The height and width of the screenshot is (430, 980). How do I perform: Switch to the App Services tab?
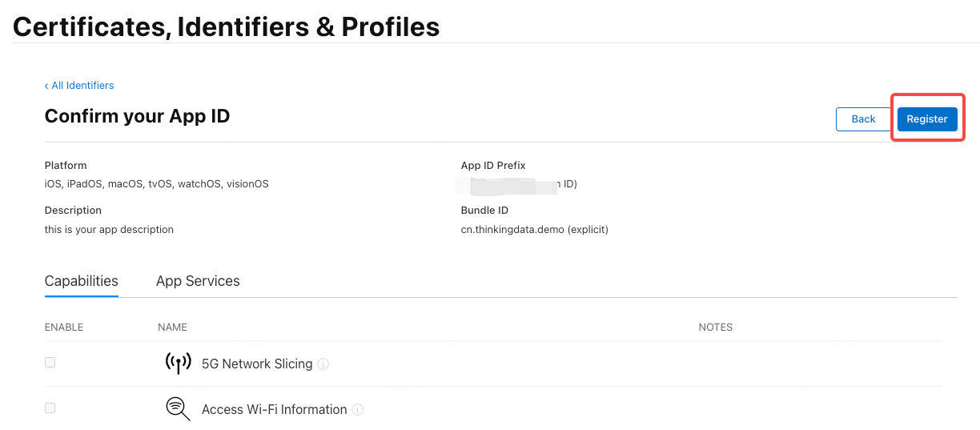tap(198, 281)
